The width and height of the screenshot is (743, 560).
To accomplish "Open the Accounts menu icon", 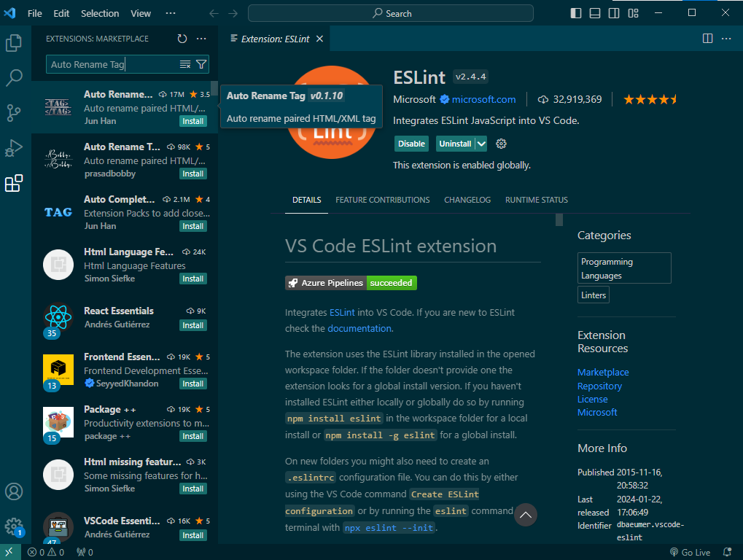I will [x=14, y=491].
